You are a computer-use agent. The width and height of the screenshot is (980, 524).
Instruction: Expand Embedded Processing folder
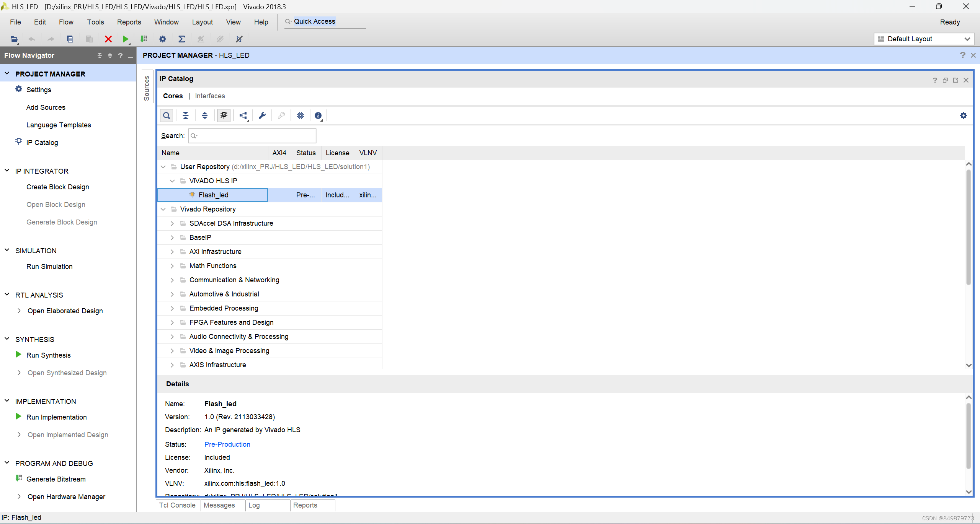[x=172, y=308]
